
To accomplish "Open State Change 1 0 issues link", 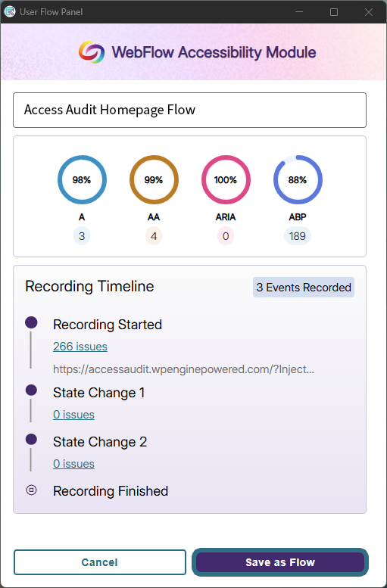I will click(73, 415).
